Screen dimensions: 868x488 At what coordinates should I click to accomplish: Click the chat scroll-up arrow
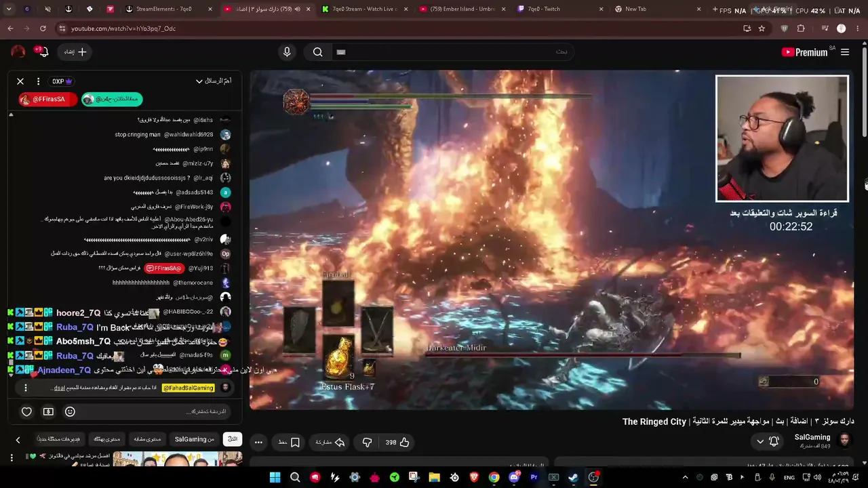pyautogui.click(x=11, y=115)
